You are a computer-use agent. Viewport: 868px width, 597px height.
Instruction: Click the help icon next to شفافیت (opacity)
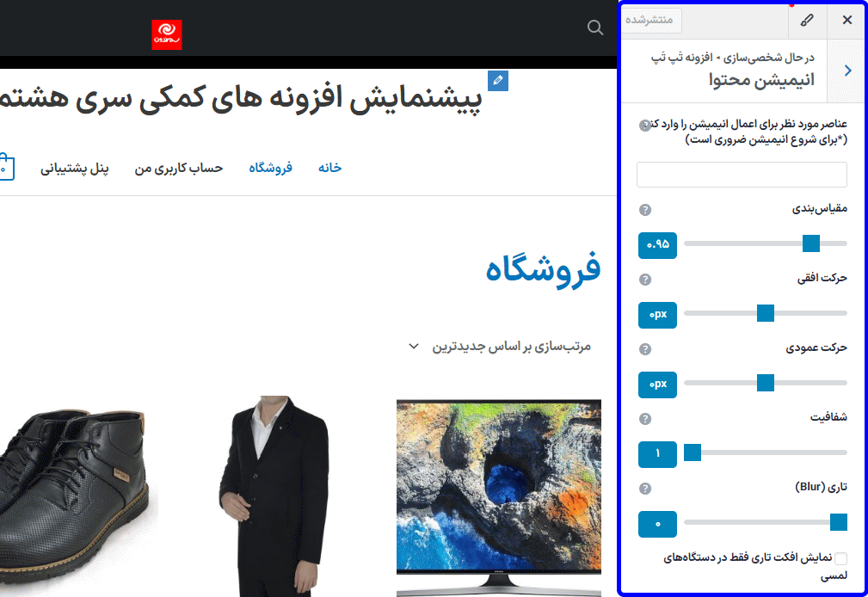pyautogui.click(x=645, y=419)
